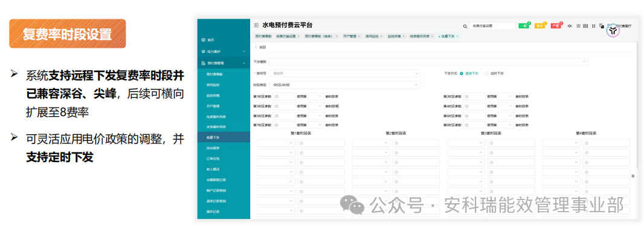Click calendar icon in 第7时区参数 field

pyautogui.click(x=277, y=125)
